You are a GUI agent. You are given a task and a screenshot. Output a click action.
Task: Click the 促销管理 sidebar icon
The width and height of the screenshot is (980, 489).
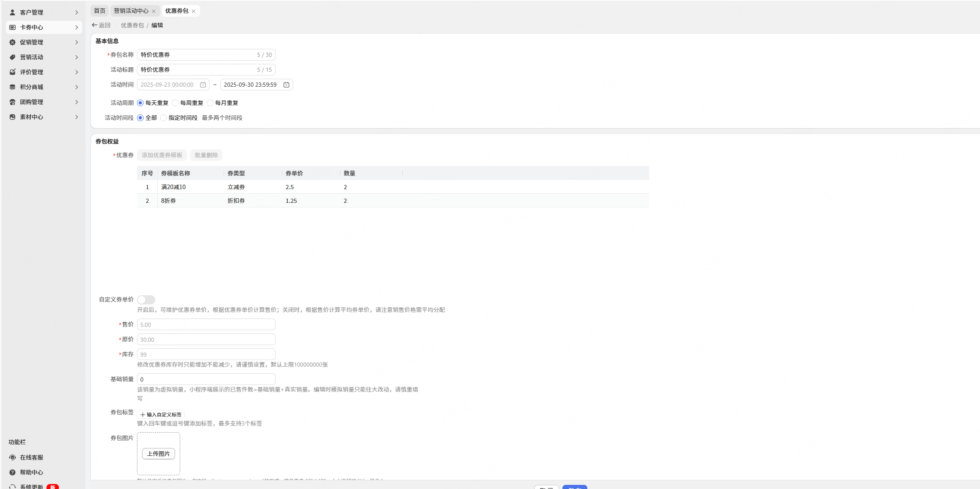(12, 42)
